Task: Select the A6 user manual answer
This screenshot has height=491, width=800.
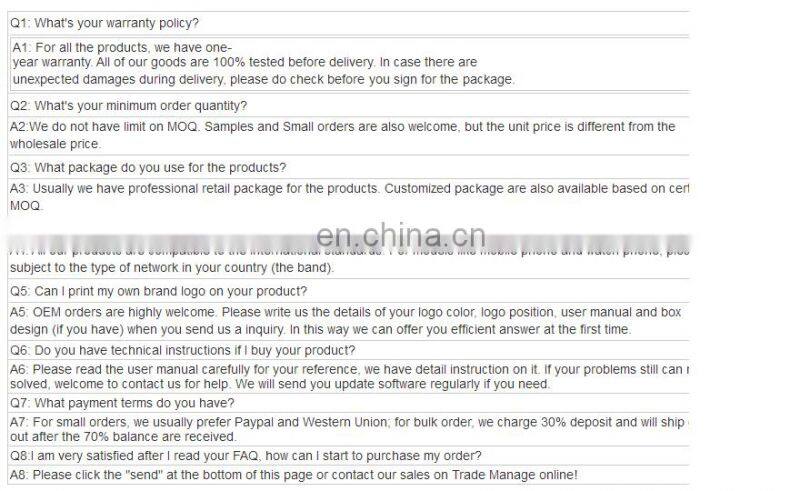Action: 350,370
